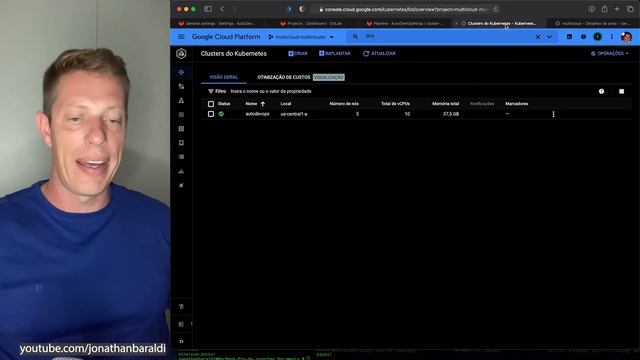
Task: Open the Clusters item in the sidebar
Action: click(x=181, y=72)
